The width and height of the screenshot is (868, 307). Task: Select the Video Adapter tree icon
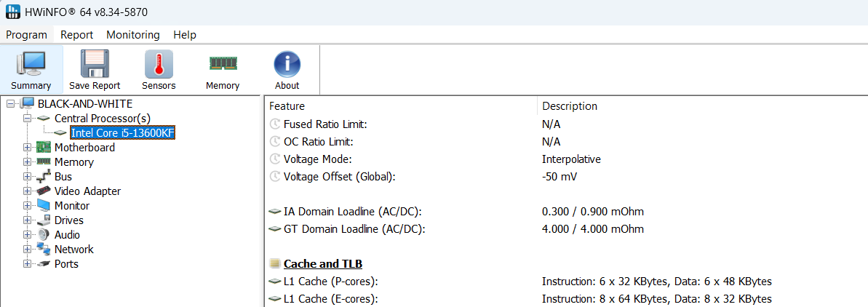(x=44, y=191)
